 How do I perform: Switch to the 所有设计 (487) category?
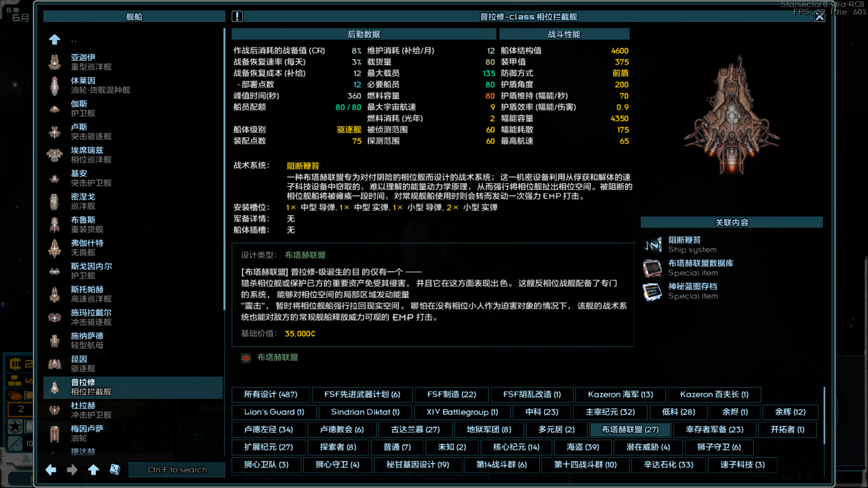click(270, 394)
